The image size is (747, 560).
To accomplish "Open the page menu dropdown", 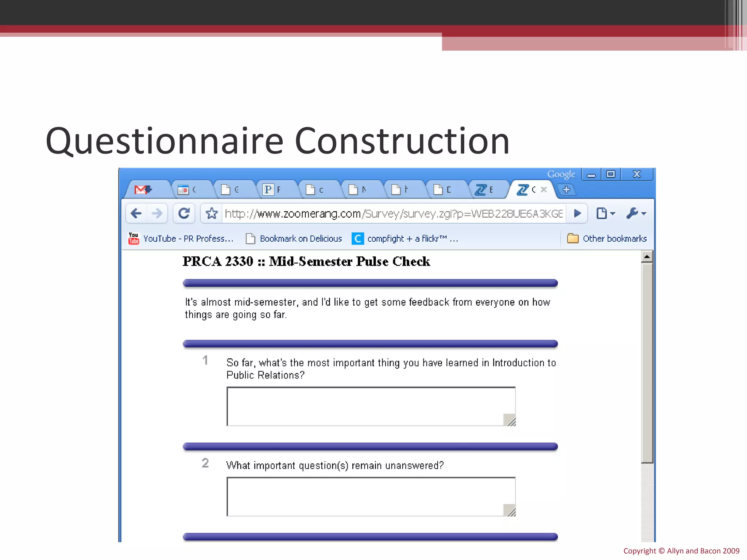I will (605, 213).
